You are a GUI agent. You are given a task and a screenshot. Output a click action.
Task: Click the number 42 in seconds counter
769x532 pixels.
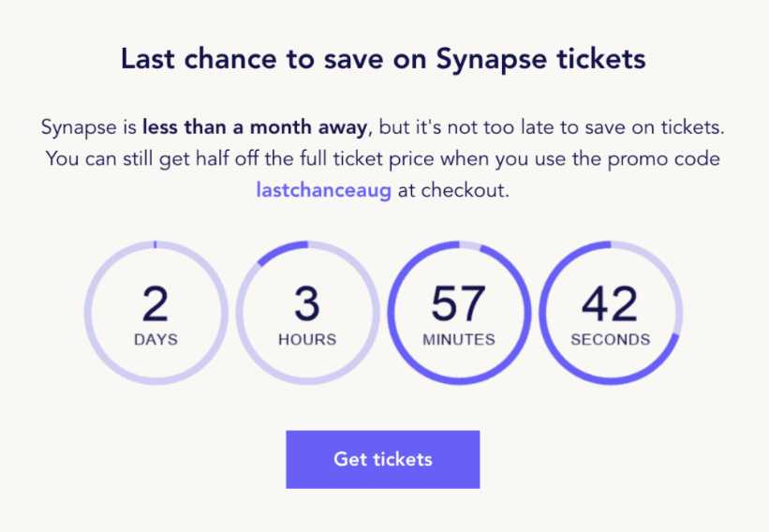610,304
